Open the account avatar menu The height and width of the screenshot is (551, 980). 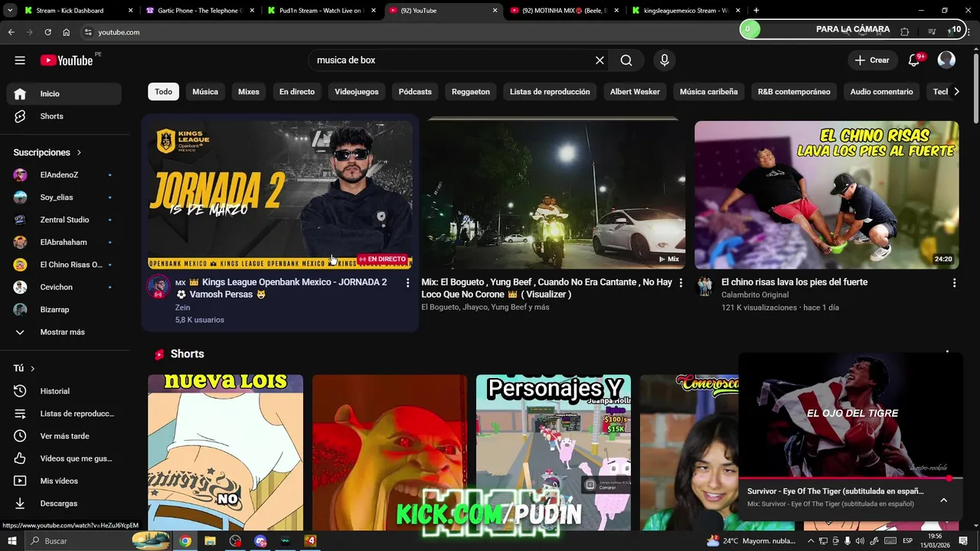pos(946,60)
